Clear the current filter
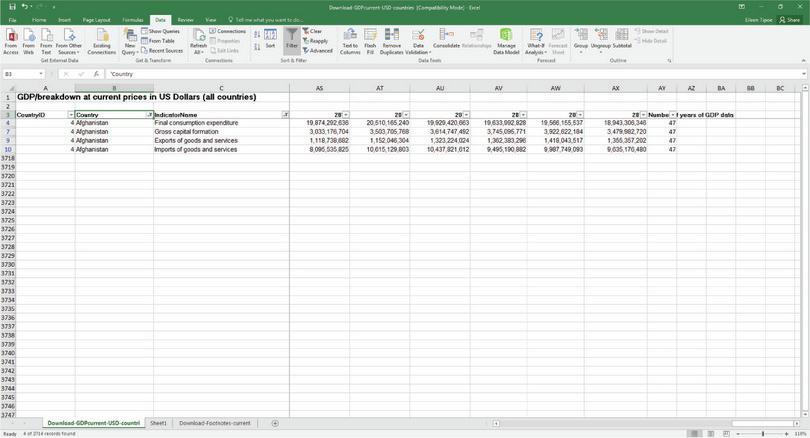This screenshot has width=810, height=438. (313, 31)
